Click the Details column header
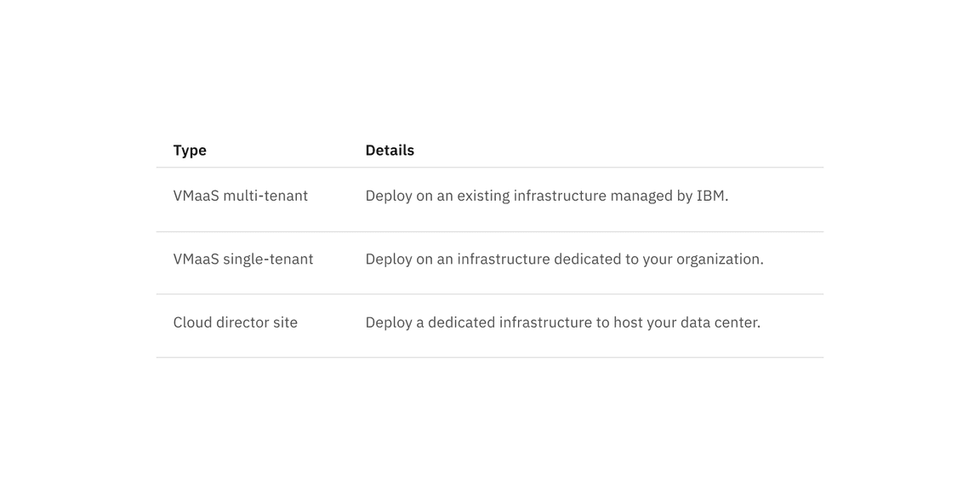 point(390,151)
